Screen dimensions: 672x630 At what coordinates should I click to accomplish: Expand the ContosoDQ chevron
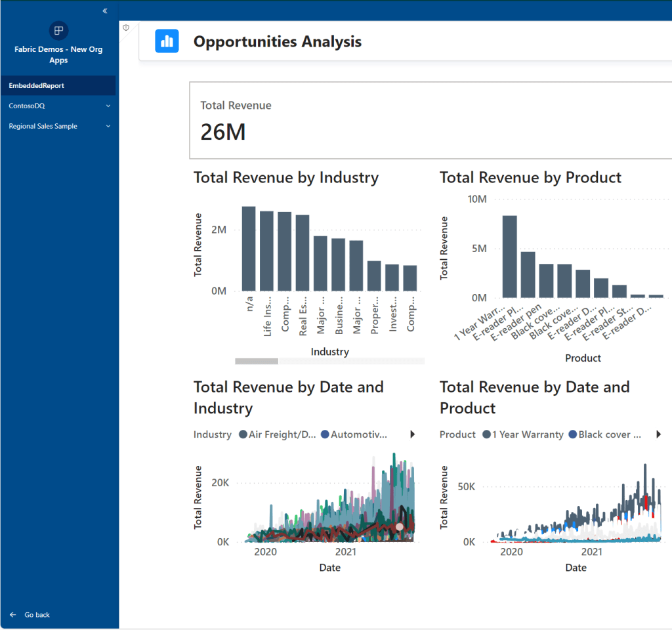[108, 106]
